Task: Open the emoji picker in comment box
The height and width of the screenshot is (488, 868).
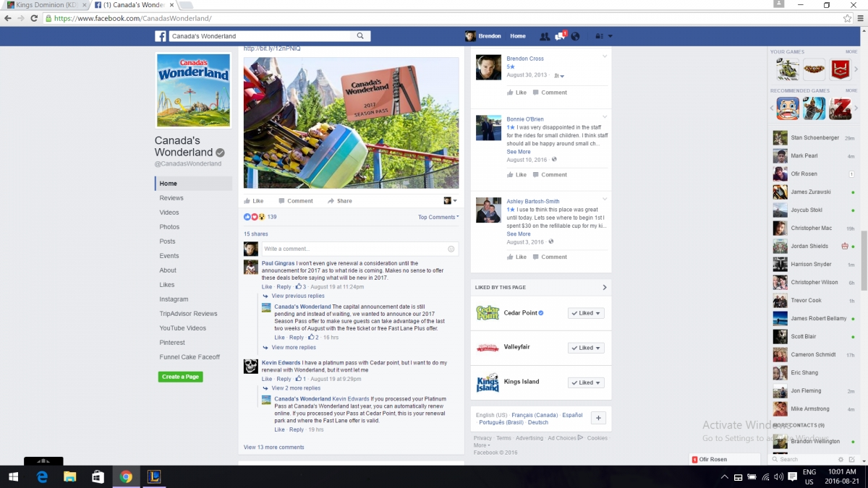Action: (451, 249)
